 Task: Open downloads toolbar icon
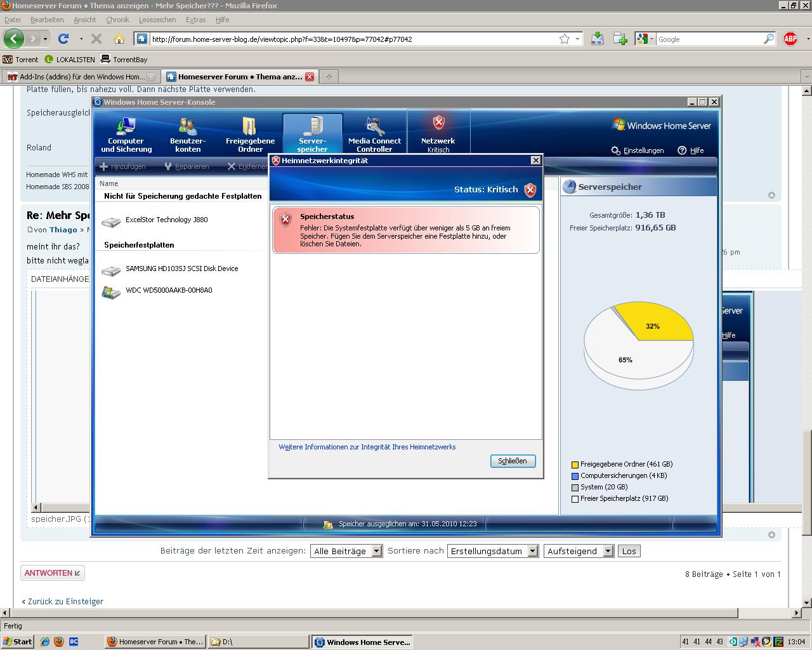[598, 39]
